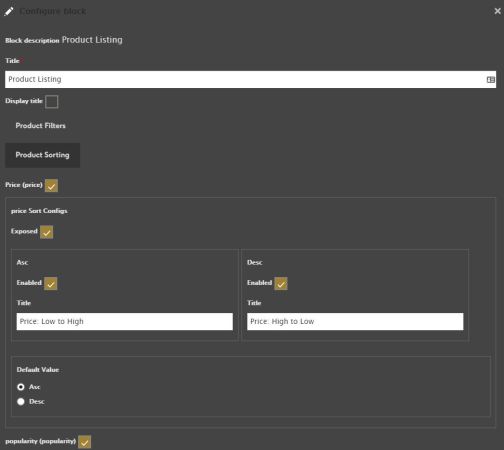This screenshot has width=504, height=450.
Task: Open the Product Filters tab
Action: tap(40, 126)
